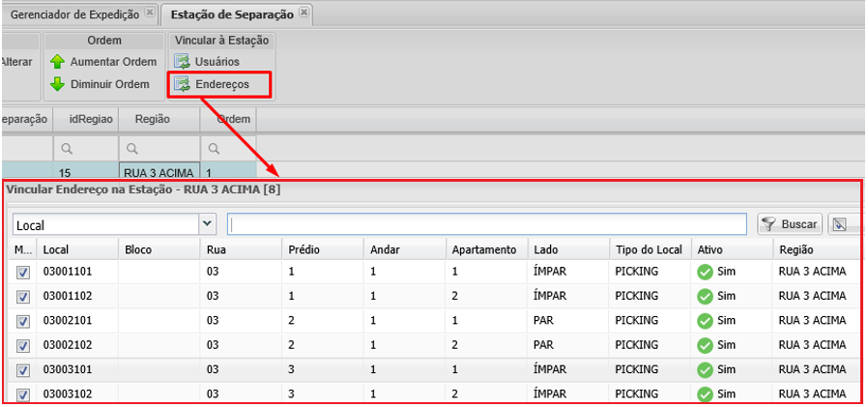Toggle checkbox for Local 03003102
The image size is (868, 407).
click(23, 394)
